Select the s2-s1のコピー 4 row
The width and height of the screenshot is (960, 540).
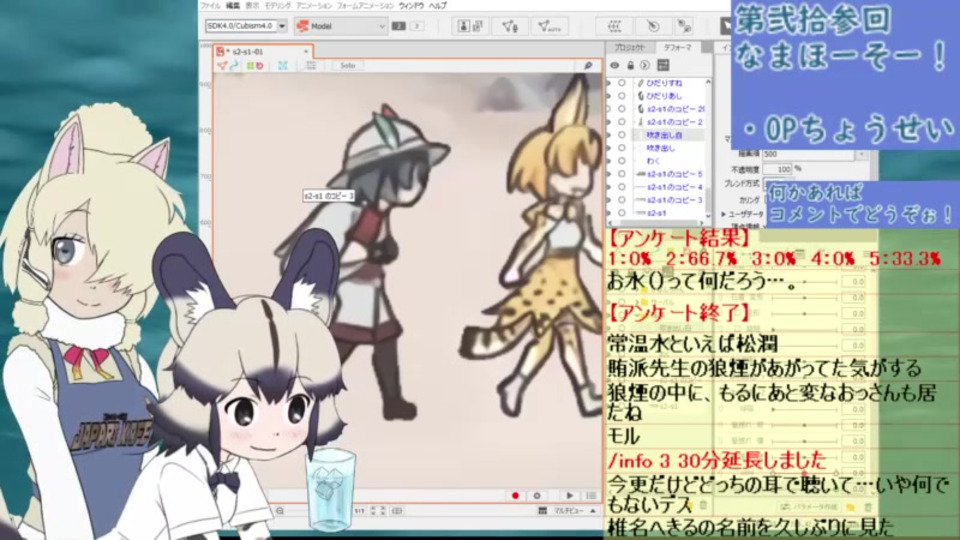675,187
